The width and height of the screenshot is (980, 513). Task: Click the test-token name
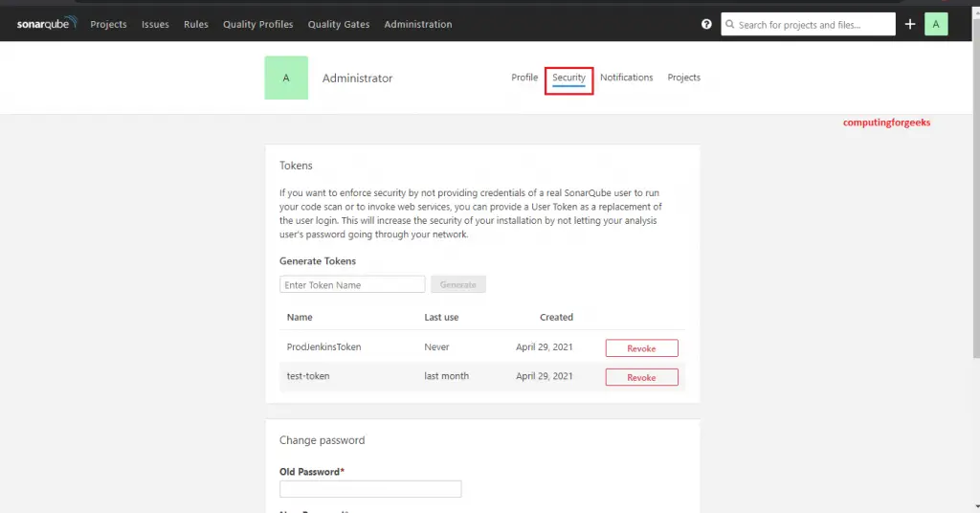pos(308,376)
